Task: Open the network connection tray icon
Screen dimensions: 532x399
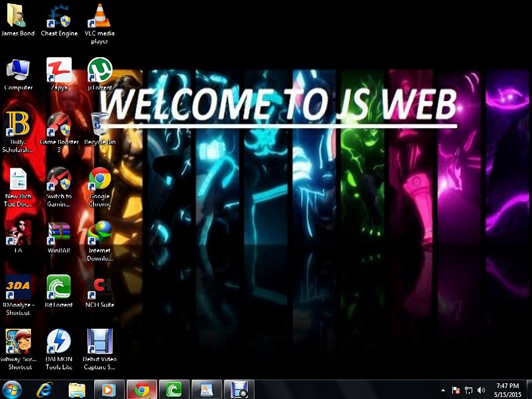Action: 469,390
